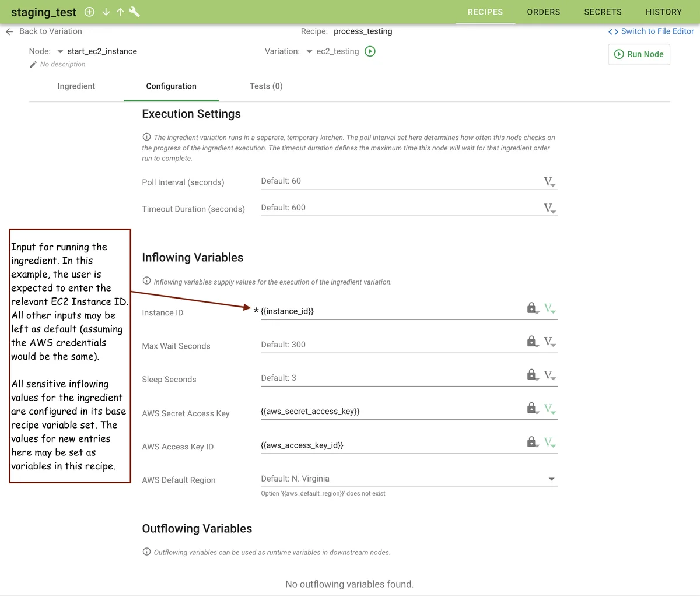The width and height of the screenshot is (700, 597).
Task: Click the variable icon for Timeout Duration
Action: (x=549, y=209)
